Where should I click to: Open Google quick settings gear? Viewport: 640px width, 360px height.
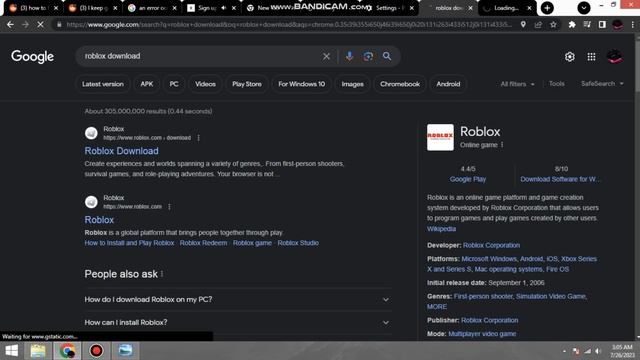tap(570, 57)
